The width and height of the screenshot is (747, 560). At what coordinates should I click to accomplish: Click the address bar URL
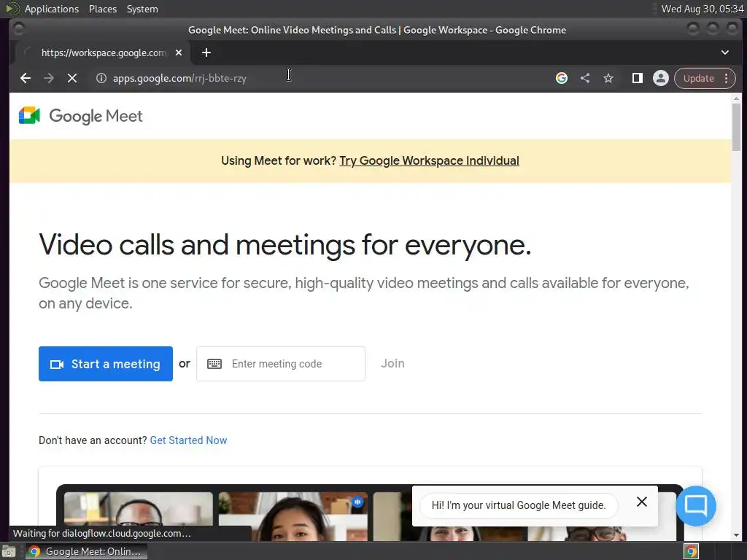point(179,78)
